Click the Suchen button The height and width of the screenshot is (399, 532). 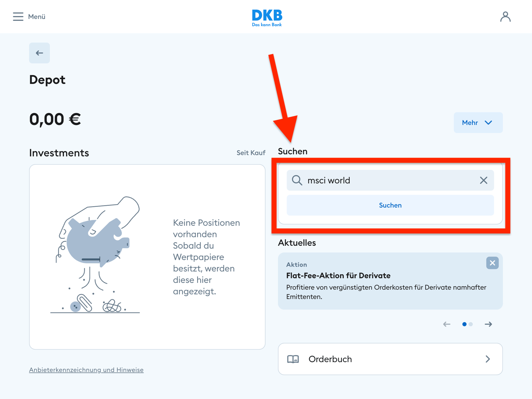click(x=390, y=205)
